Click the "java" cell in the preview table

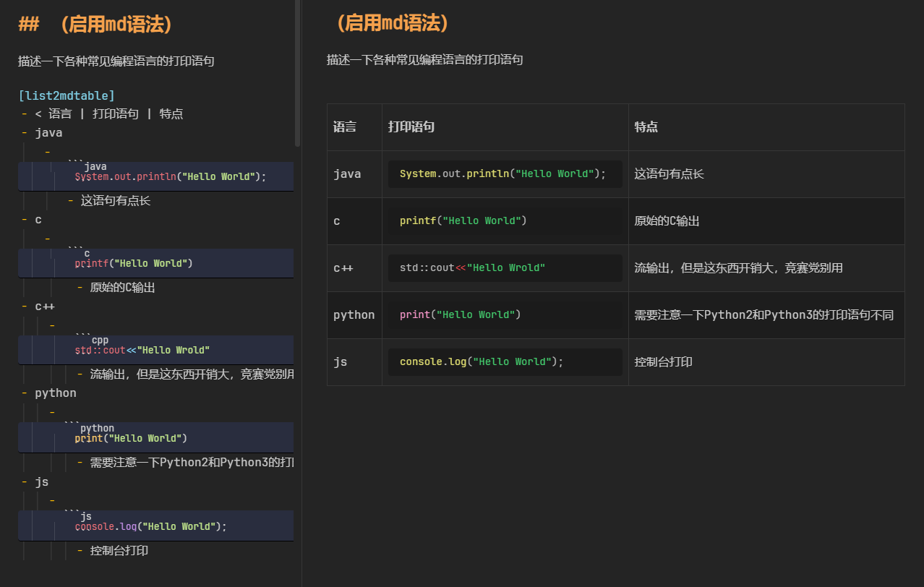pos(354,174)
